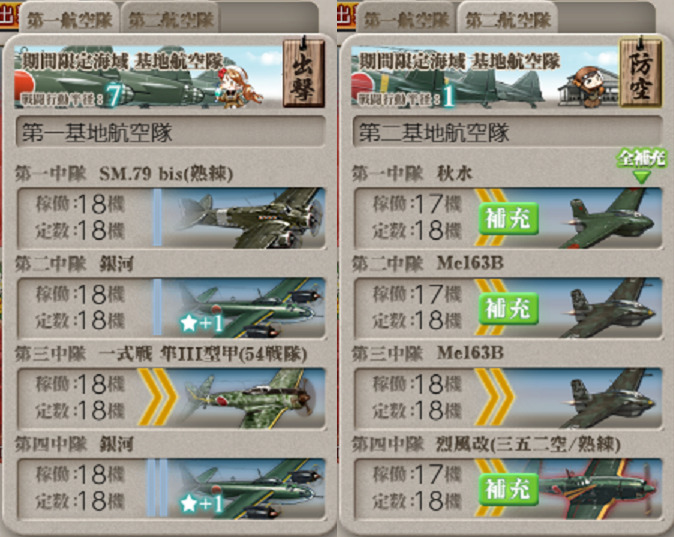Click the yellow proficiency chevrons on third squadron Me163B
The image size is (674, 537).
(494, 398)
